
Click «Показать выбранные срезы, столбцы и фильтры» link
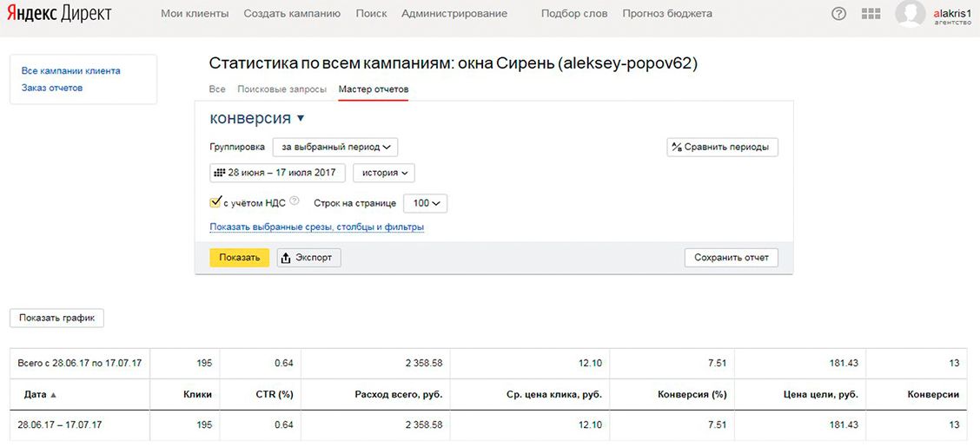click(x=316, y=227)
